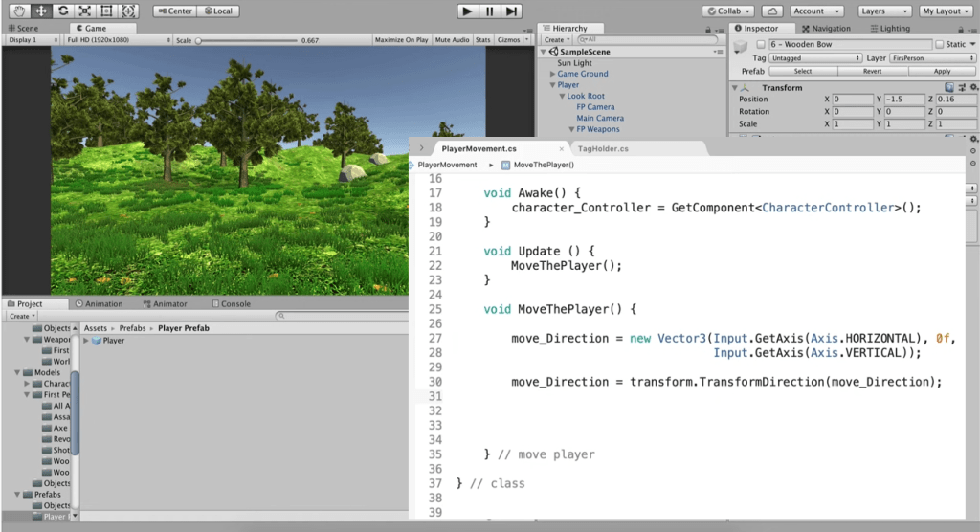Toggle the Static checkbox
Viewport: 980px width, 532px height.
coord(941,45)
